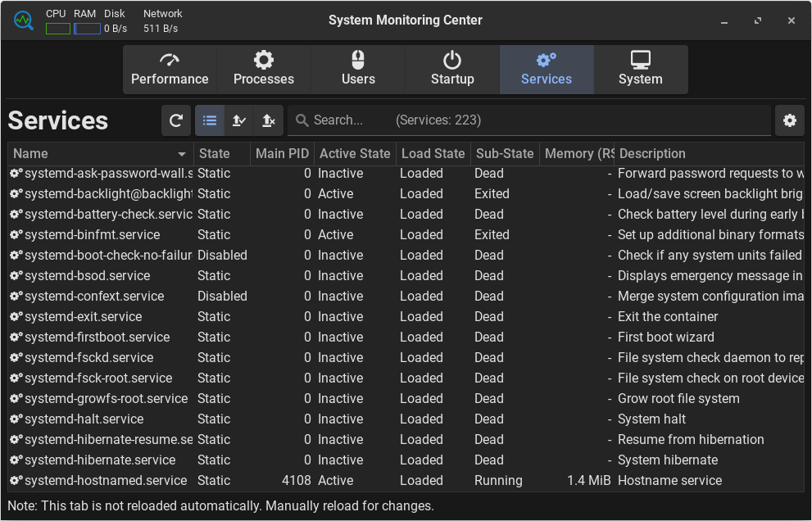Sort services by Main PID column
This screenshot has height=521, width=812.
coord(281,153)
